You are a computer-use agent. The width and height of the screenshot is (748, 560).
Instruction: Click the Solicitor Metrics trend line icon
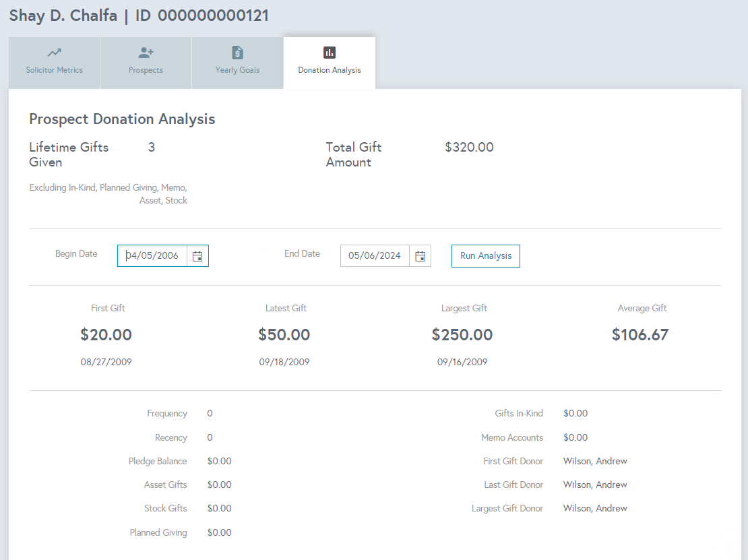pos(55,53)
